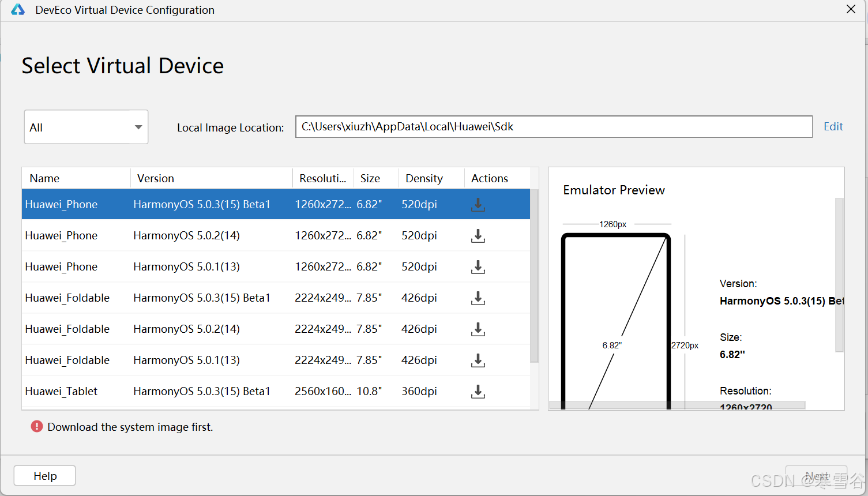Viewport: 868px width, 496px height.
Task: Select Huawei_Phone row with HarmonyOS 5.0.2(14)
Action: pyautogui.click(x=276, y=235)
